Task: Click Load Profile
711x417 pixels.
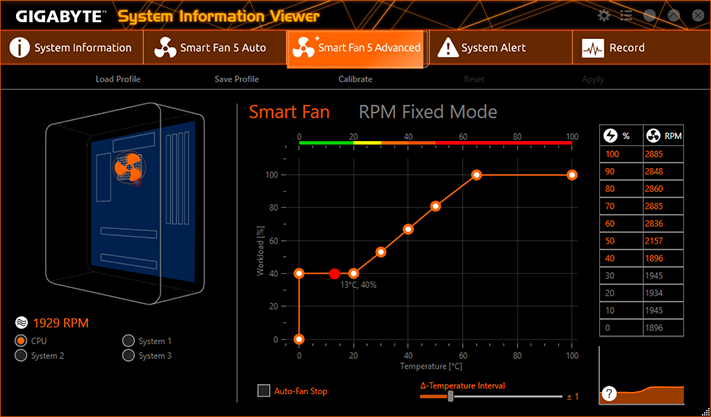Action: click(x=118, y=79)
